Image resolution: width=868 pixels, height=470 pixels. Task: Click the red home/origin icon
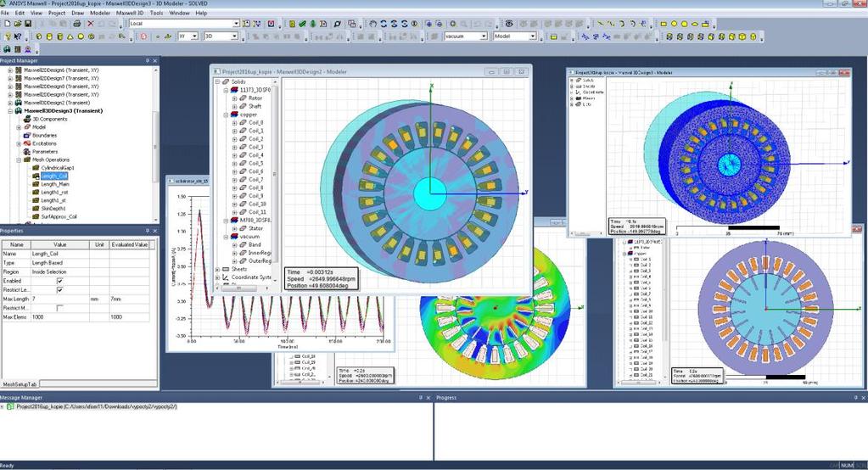143,36
